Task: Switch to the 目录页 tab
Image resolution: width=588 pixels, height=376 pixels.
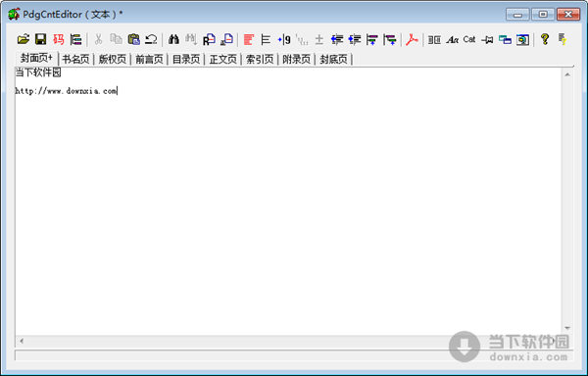Action: pyautogui.click(x=186, y=59)
